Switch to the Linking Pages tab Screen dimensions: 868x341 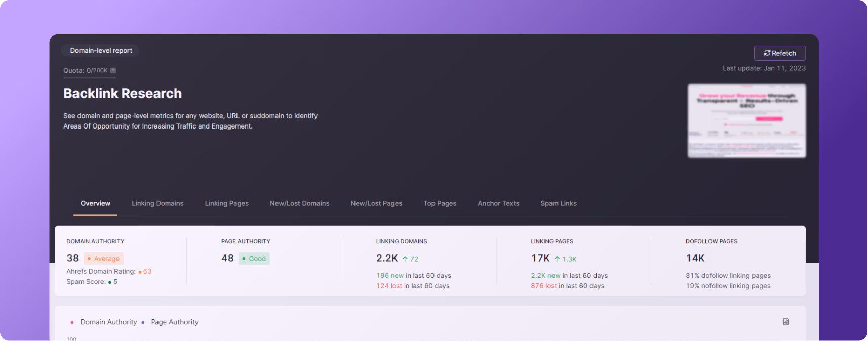[226, 203]
